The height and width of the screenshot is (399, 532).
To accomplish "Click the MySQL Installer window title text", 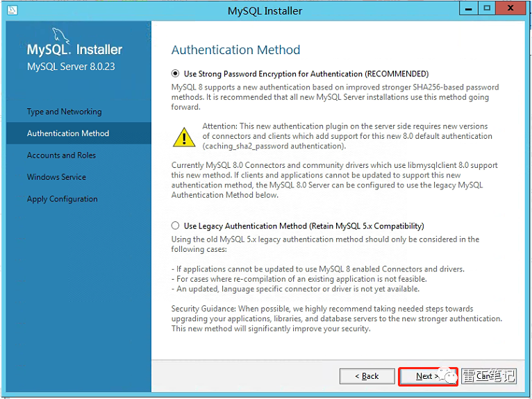I will pyautogui.click(x=265, y=11).
